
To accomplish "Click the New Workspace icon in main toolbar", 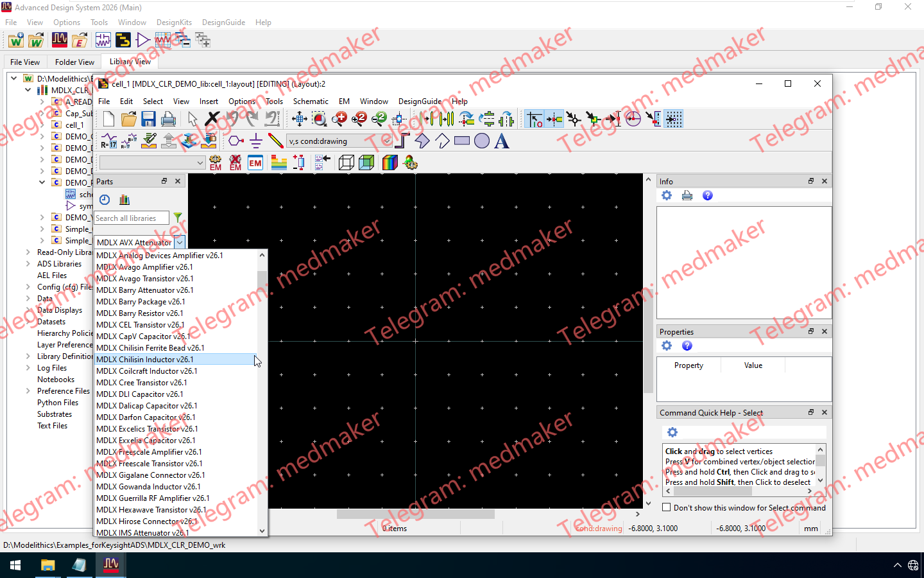I will 16,40.
